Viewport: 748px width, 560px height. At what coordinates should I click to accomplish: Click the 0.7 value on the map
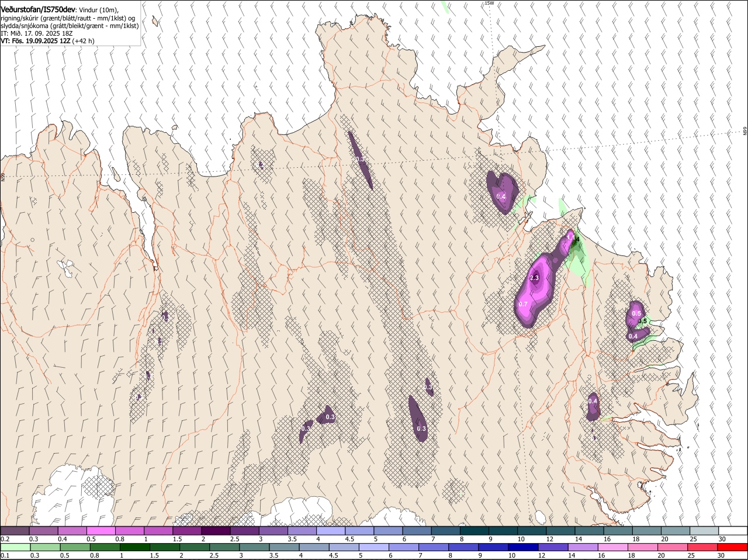[523, 305]
